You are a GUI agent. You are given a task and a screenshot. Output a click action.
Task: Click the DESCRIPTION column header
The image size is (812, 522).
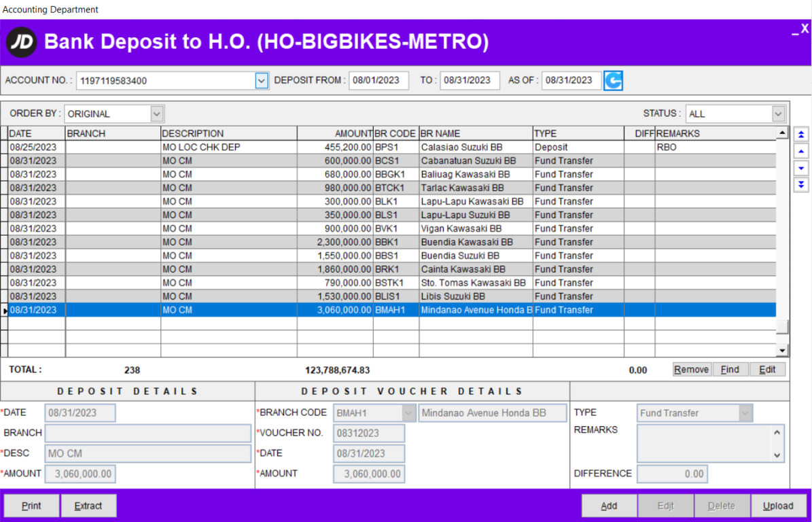tap(229, 134)
